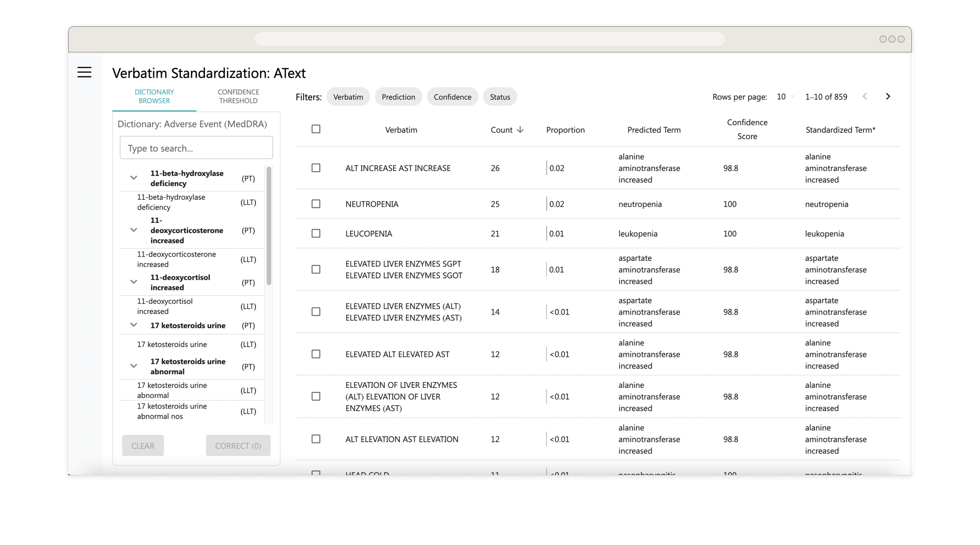Apply the Status filter chip
Image resolution: width=980 pixels, height=545 pixels.
500,97
